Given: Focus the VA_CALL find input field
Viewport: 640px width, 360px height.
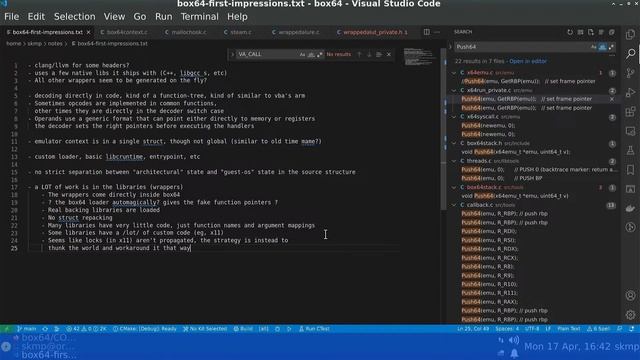Looking at the screenshot, I should [267, 54].
